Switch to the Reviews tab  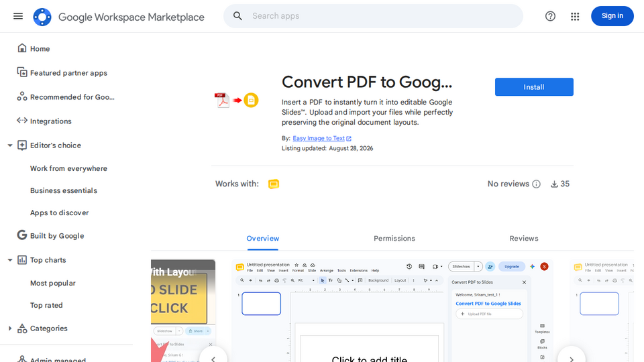[524, 239]
